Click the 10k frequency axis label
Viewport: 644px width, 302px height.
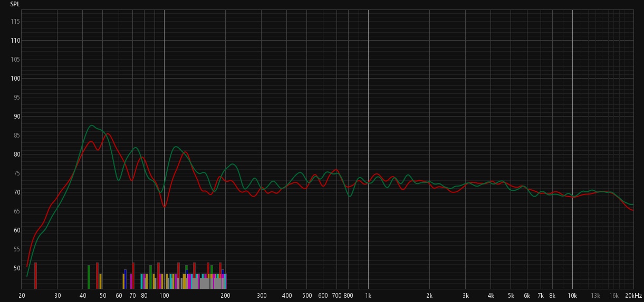[572, 296]
